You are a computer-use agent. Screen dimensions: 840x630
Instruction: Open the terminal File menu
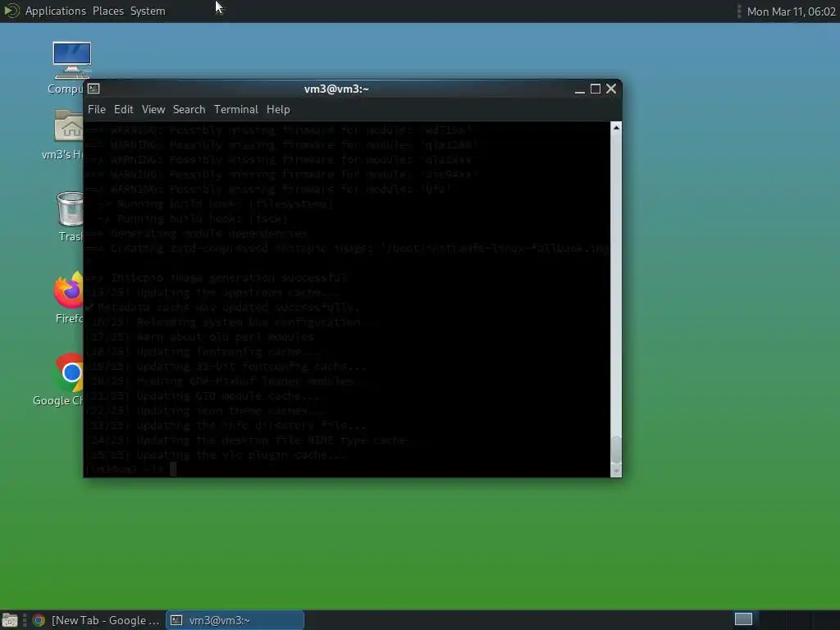[x=97, y=109]
